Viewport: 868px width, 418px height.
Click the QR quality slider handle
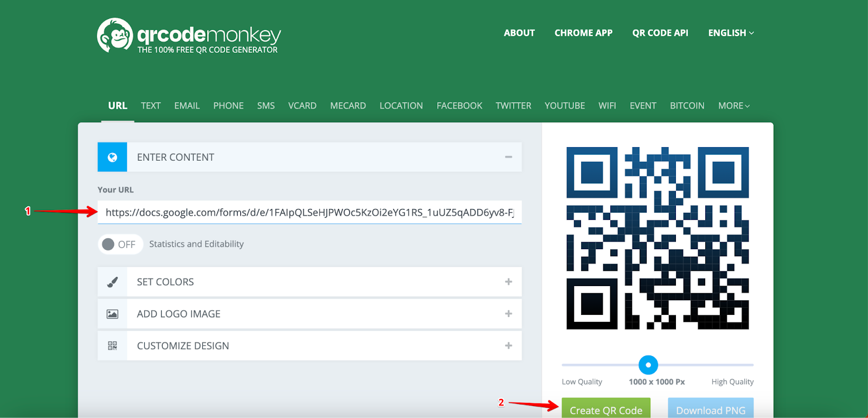point(648,365)
